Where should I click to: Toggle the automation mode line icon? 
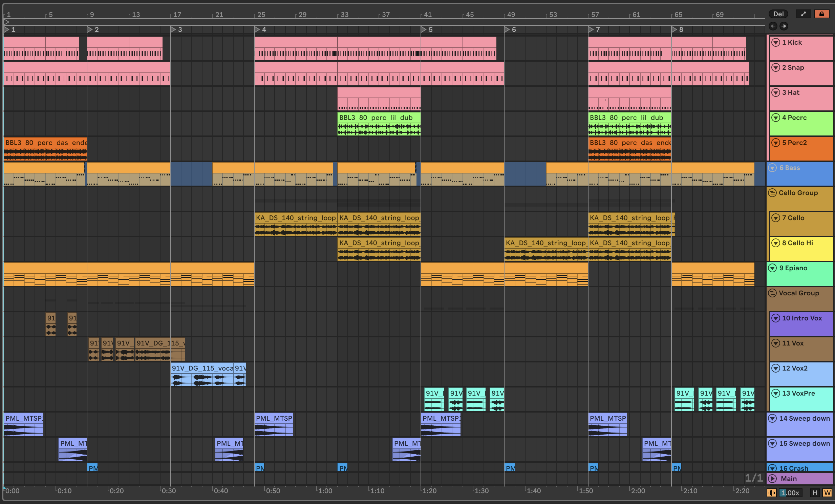pos(803,14)
